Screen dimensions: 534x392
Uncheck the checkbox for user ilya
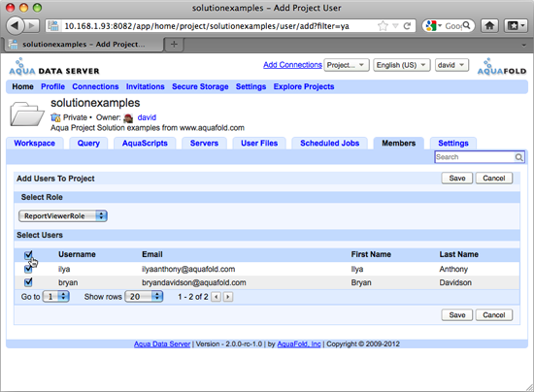[28, 269]
